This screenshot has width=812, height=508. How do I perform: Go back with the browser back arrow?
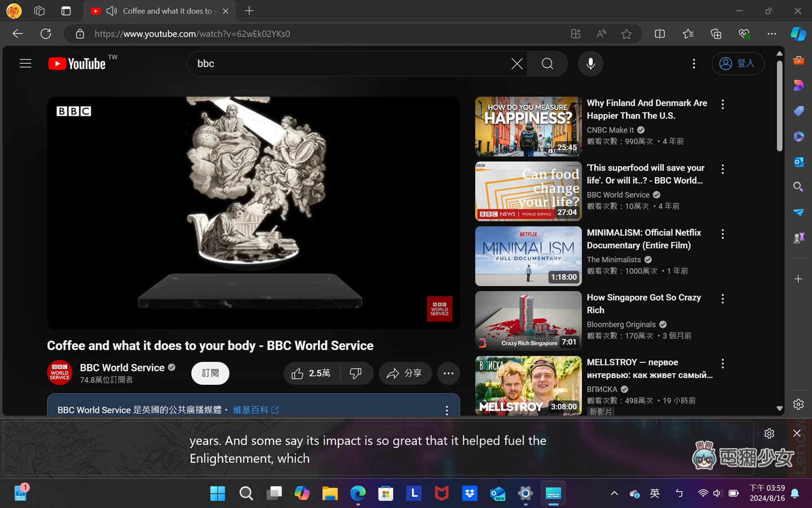[x=17, y=34]
